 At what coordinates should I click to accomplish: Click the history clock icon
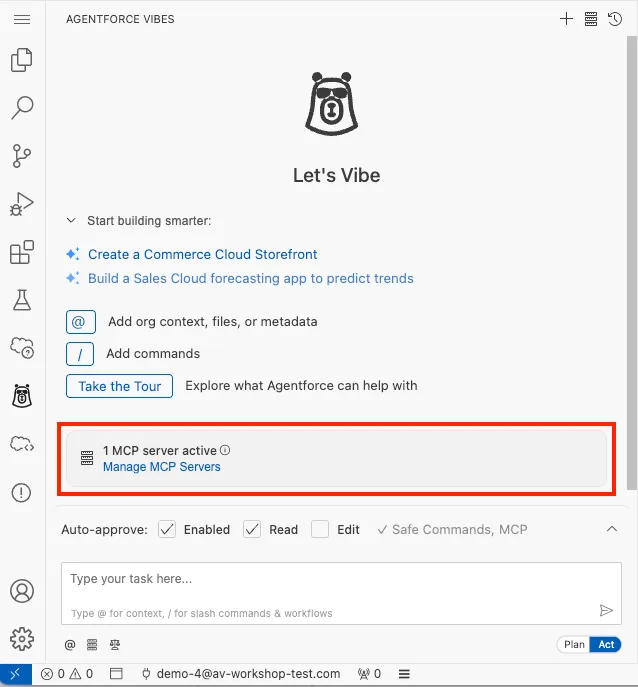click(615, 19)
